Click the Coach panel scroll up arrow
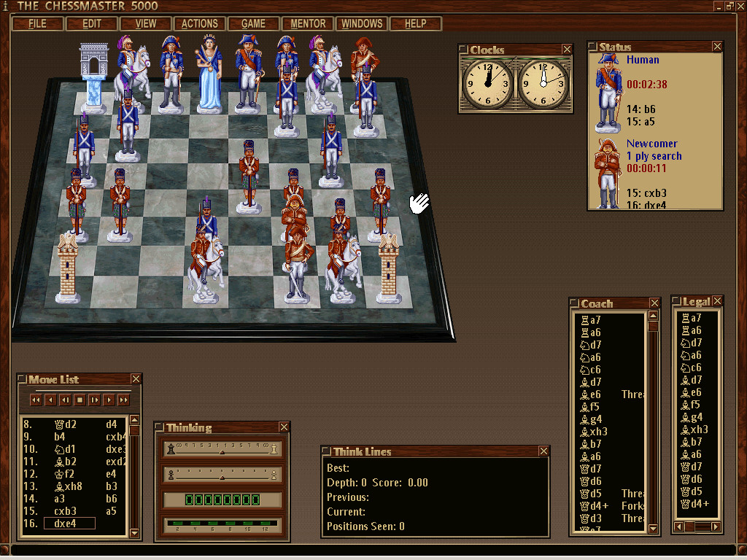Viewport: 747px width, 560px height. (x=653, y=315)
